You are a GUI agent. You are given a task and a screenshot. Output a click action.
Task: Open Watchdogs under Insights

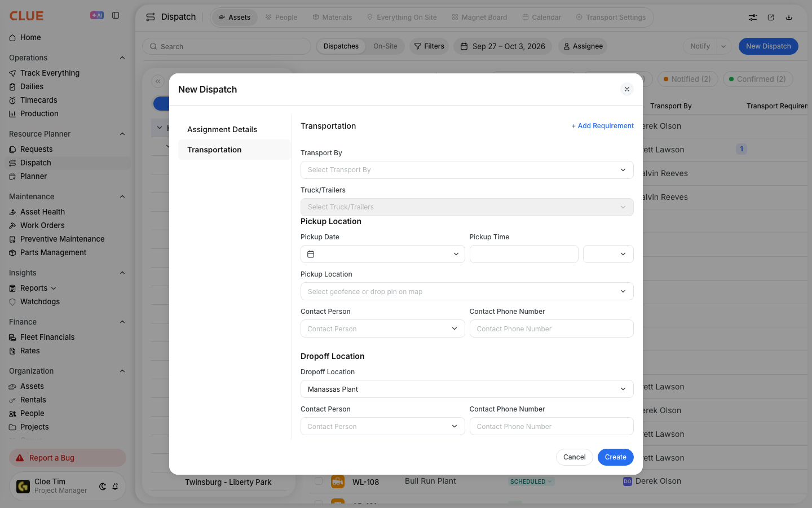tap(39, 301)
